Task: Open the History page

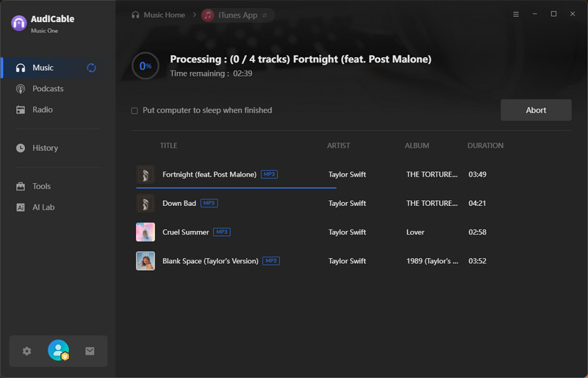Action: (45, 149)
